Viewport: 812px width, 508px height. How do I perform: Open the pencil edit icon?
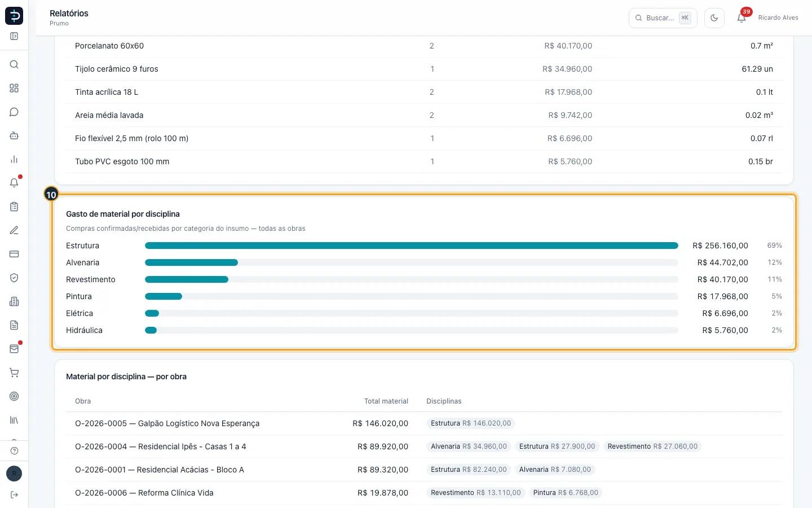14,230
